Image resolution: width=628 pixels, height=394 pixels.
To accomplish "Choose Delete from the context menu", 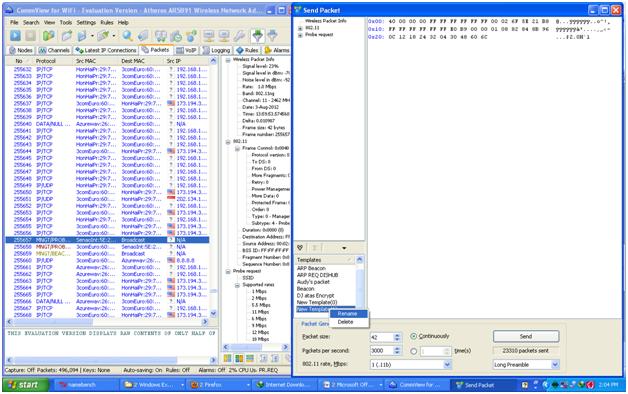I will click(345, 322).
